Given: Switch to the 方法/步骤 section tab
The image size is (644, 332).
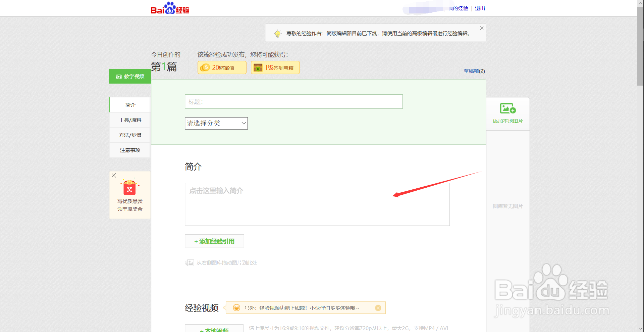Looking at the screenshot, I should click(130, 135).
